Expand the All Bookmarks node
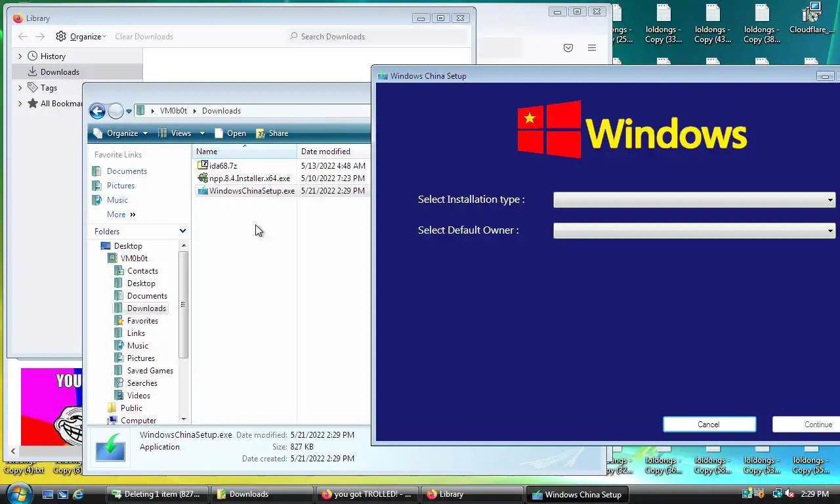 [20, 104]
